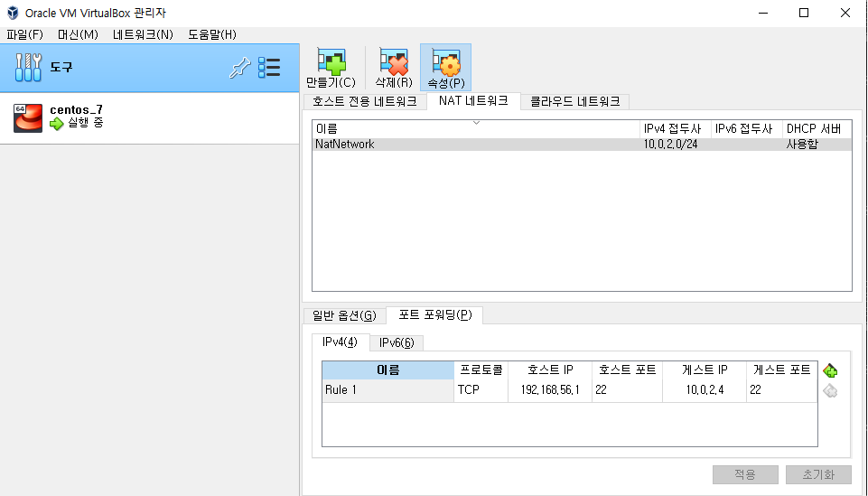
Task: Click the rule table 이름 column header
Action: (387, 370)
